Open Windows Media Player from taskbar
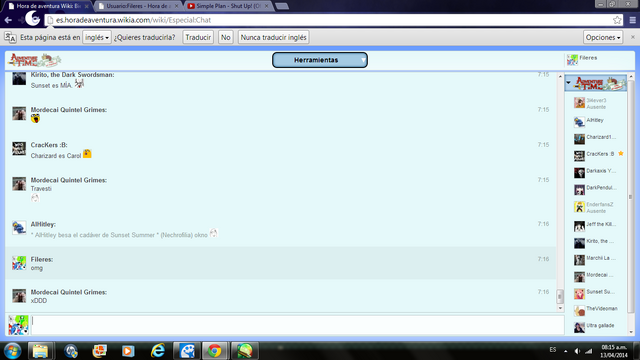The height and width of the screenshot is (360, 640). click(128, 351)
